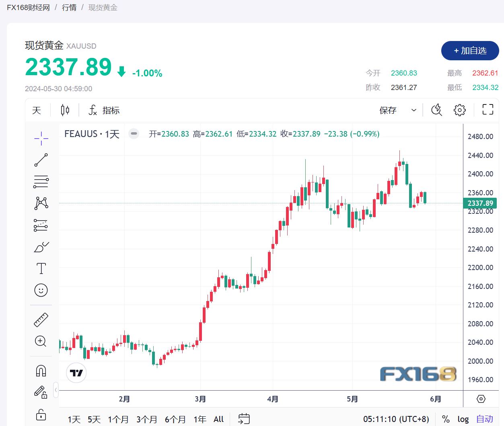This screenshot has height=426, width=504.
Task: Collapse the drawing toolbar side arrow
Action: pyautogui.click(x=56, y=390)
